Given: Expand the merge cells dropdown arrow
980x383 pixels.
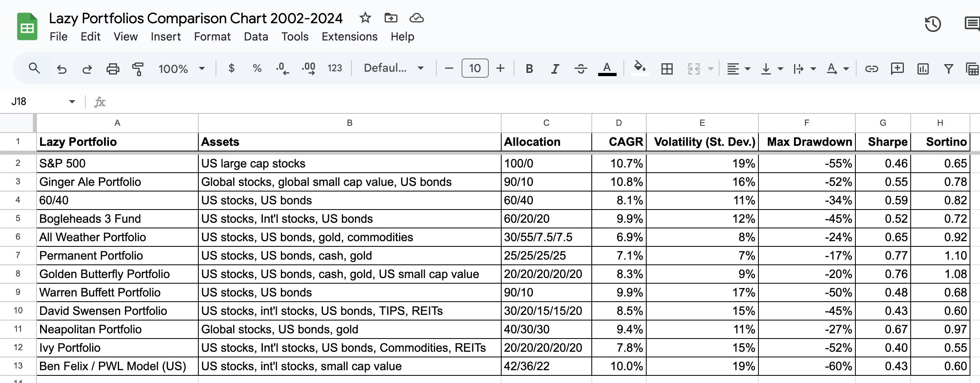Looking at the screenshot, I should 710,69.
